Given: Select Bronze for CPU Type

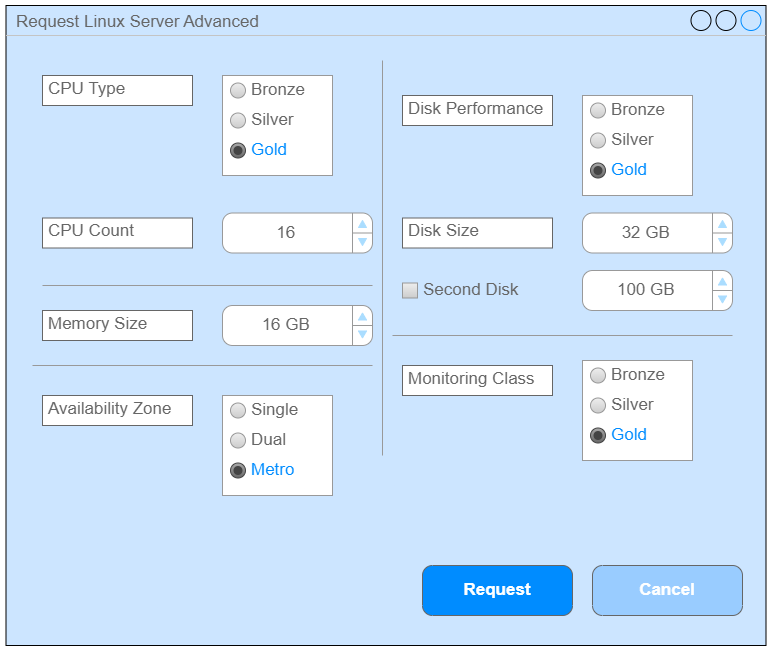Looking at the screenshot, I should coord(238,91).
